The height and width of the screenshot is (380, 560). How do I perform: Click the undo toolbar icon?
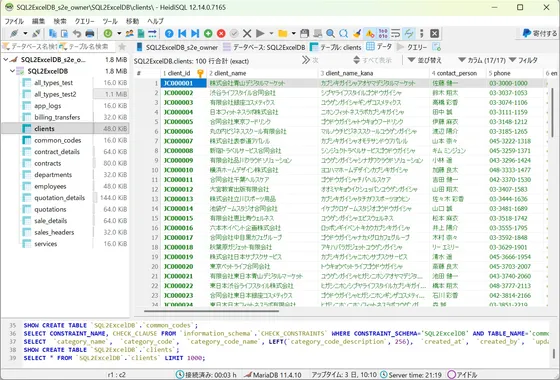coord(77,34)
